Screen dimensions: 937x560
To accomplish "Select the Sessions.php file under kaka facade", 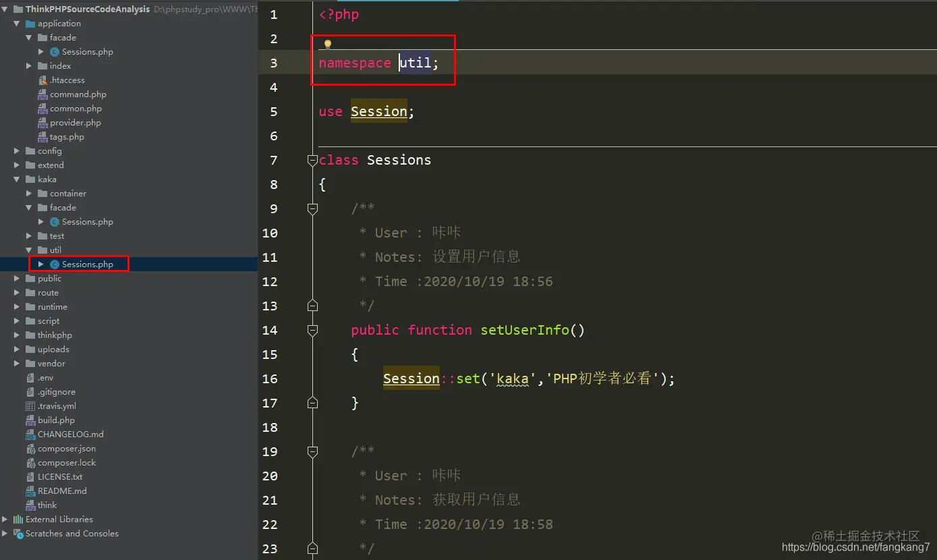I will tap(88, 222).
